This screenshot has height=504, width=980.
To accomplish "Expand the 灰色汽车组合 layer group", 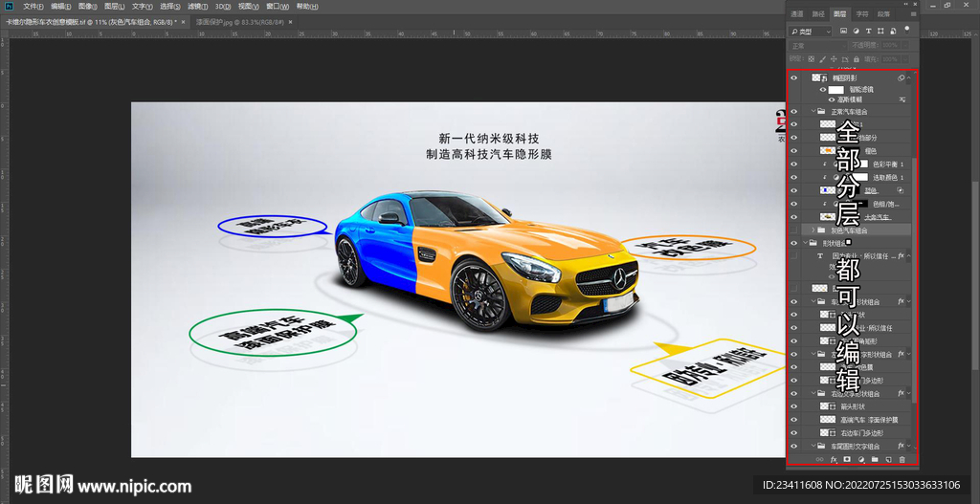I will 813,230.
